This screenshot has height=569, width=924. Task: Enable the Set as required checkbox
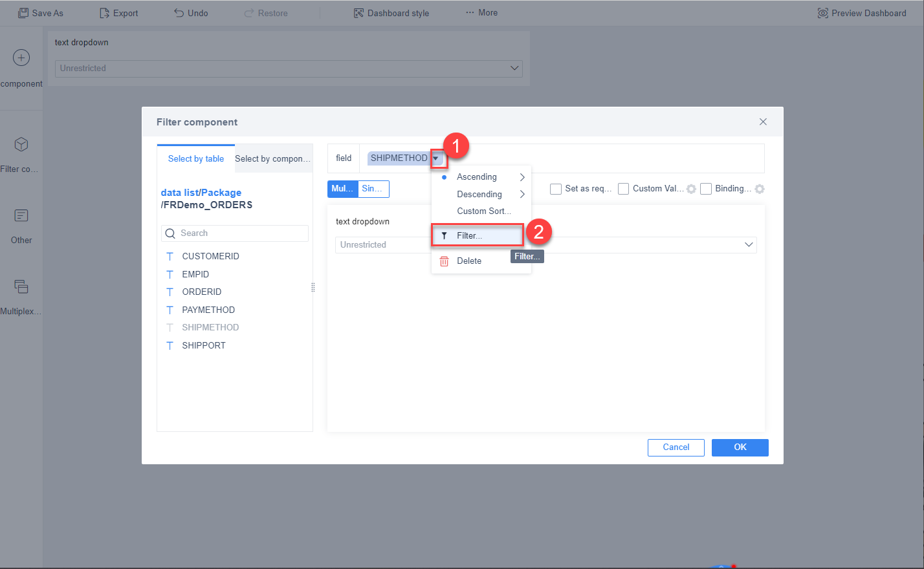[x=555, y=189]
